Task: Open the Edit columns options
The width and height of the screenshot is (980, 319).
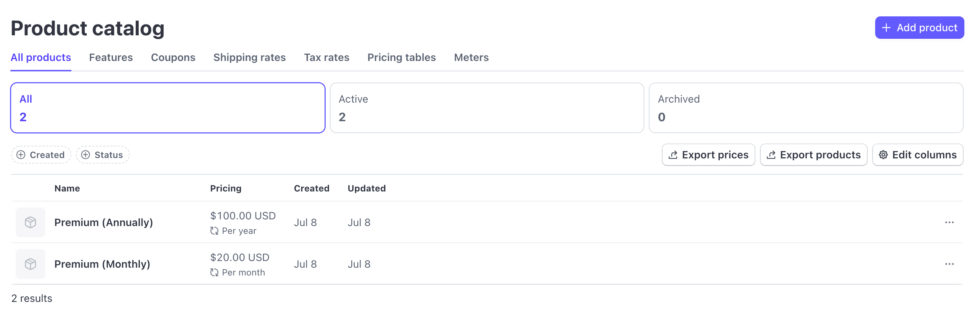Action: pos(918,155)
